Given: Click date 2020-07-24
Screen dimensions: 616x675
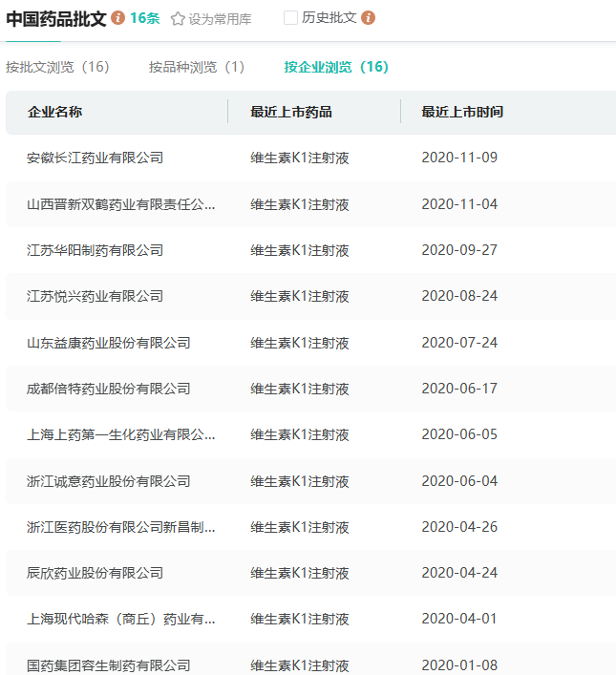Looking at the screenshot, I should [459, 343].
